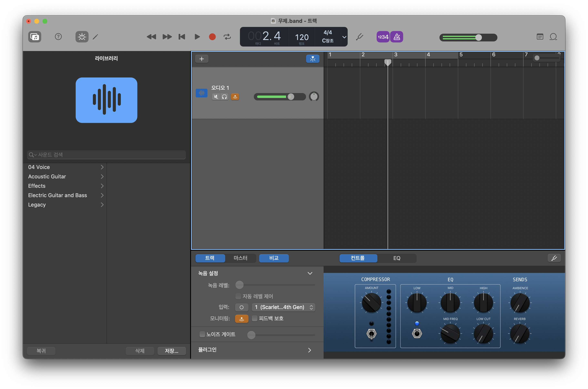588x389 pixels.
Task: Check the 피드백 보호 option
Action: coord(255,318)
